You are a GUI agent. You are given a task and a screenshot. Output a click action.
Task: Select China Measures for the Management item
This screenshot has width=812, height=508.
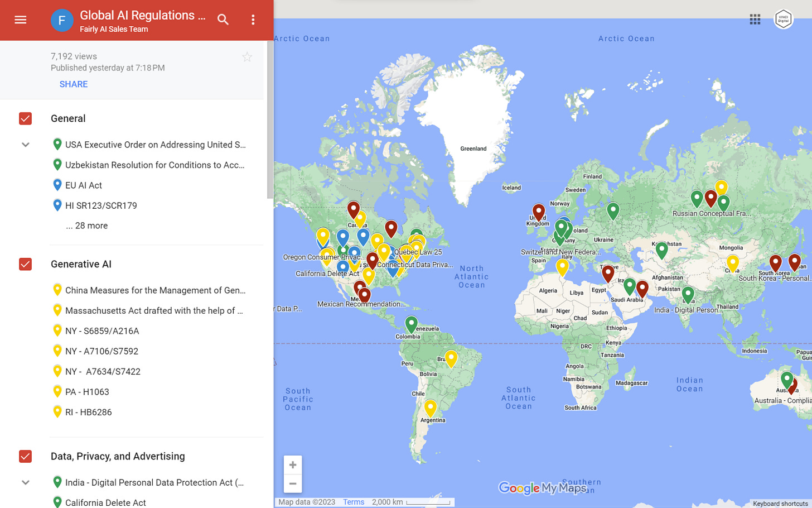pos(149,290)
